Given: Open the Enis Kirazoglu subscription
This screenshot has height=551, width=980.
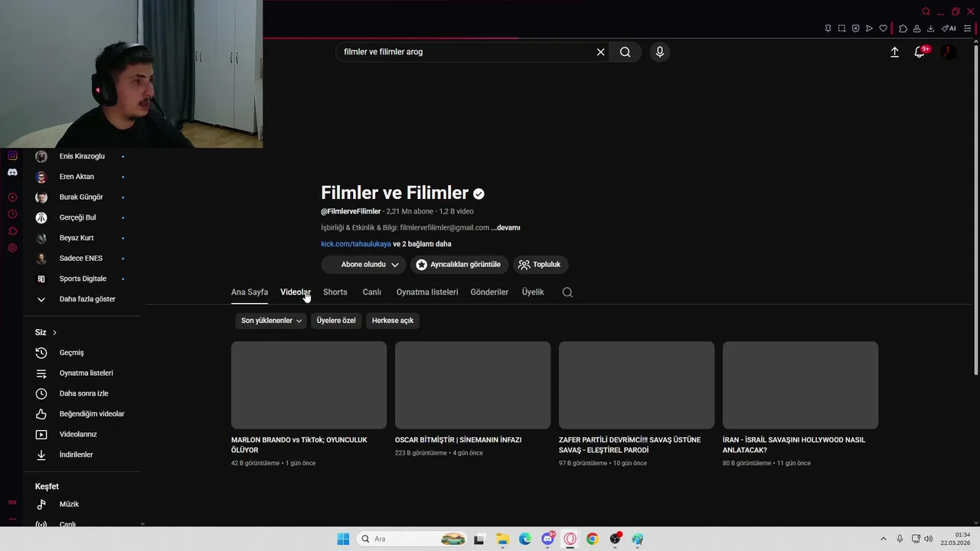Looking at the screenshot, I should [x=82, y=156].
